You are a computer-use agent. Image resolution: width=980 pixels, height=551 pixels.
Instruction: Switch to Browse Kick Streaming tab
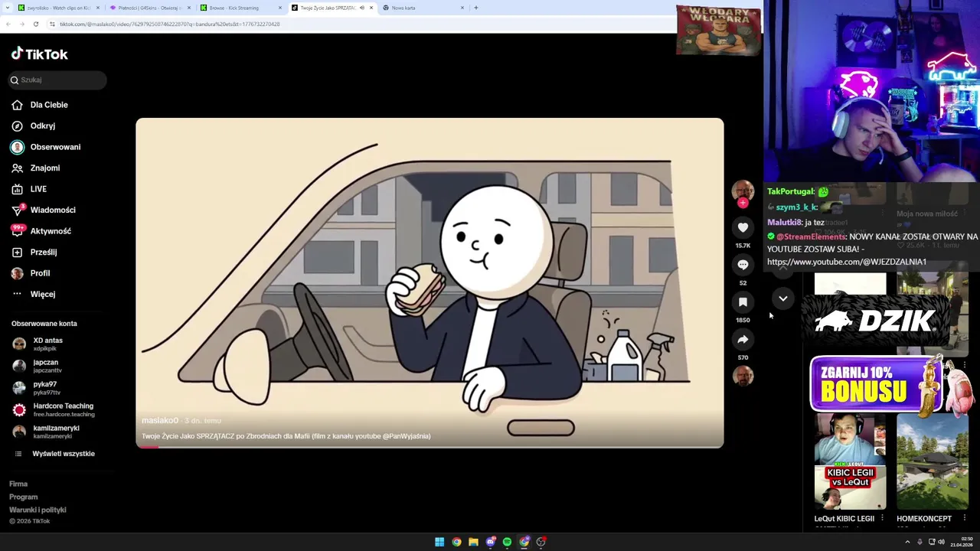tap(240, 8)
